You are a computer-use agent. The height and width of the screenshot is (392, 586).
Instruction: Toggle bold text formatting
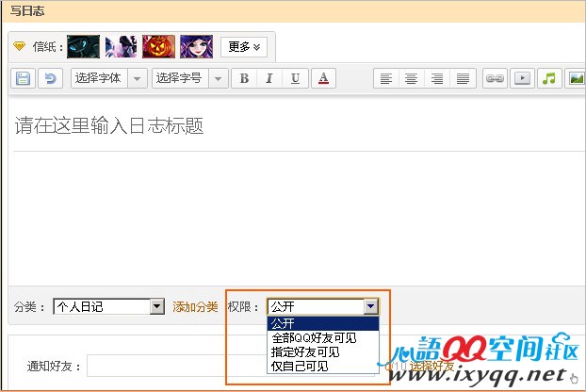pos(244,78)
